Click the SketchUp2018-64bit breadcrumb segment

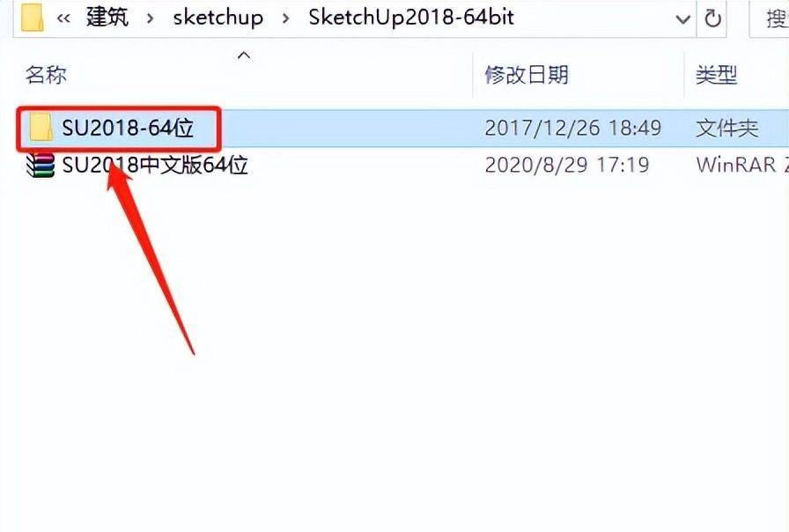[x=411, y=17]
